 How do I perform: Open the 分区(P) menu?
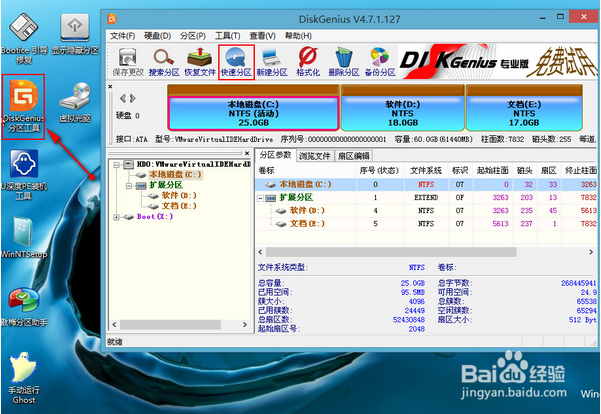[193, 36]
